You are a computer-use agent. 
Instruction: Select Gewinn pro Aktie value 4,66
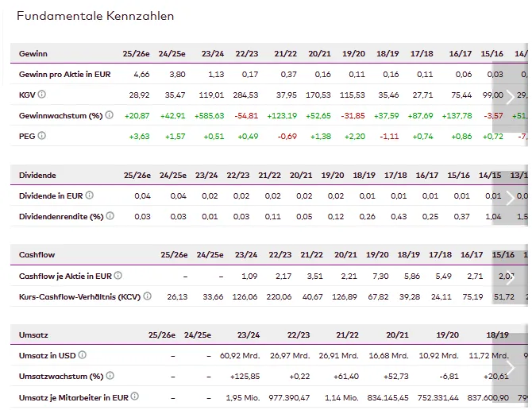pyautogui.click(x=141, y=75)
